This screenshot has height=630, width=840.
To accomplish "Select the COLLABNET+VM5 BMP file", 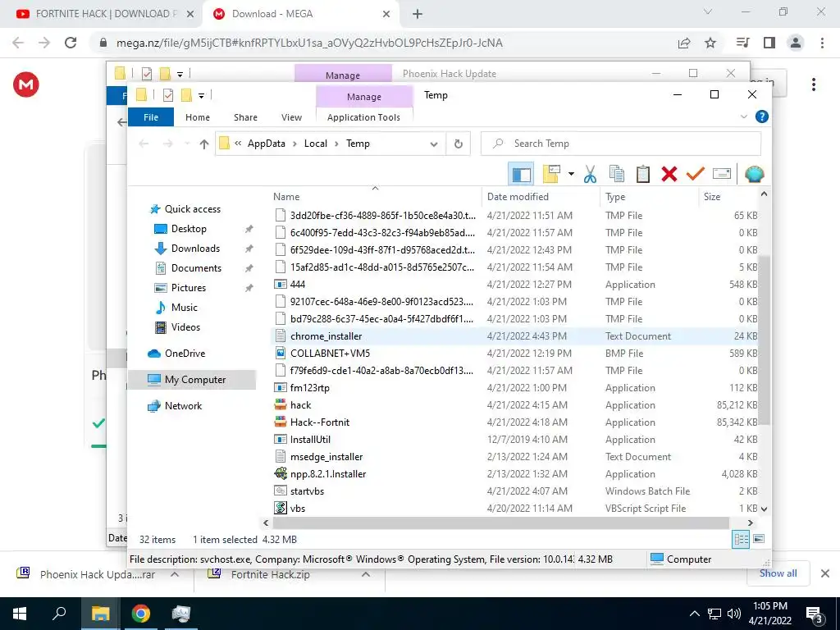I will (x=330, y=354).
